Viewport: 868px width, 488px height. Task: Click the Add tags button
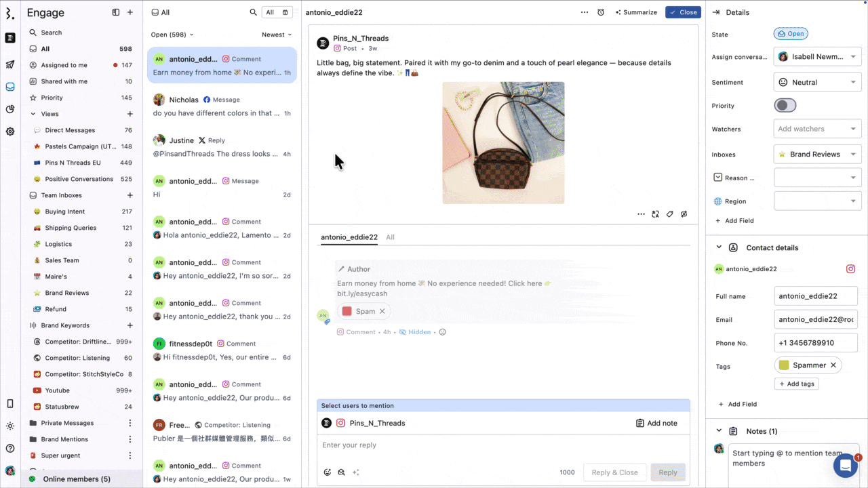[x=796, y=384]
